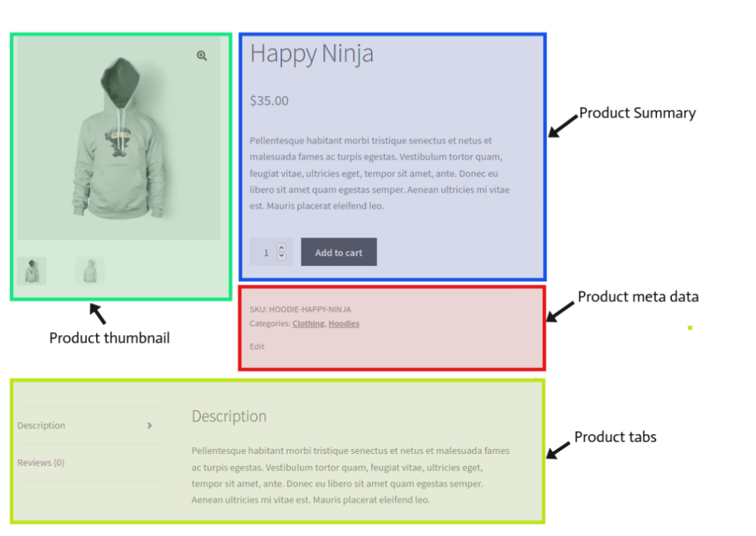Open the Hoodies category link
The height and width of the screenshot is (536, 756).
[344, 324]
